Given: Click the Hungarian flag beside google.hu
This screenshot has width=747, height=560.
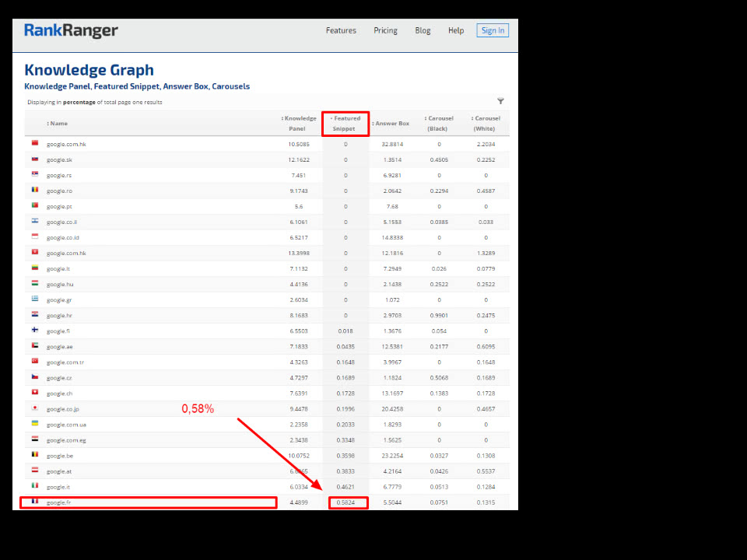Looking at the screenshot, I should [35, 283].
